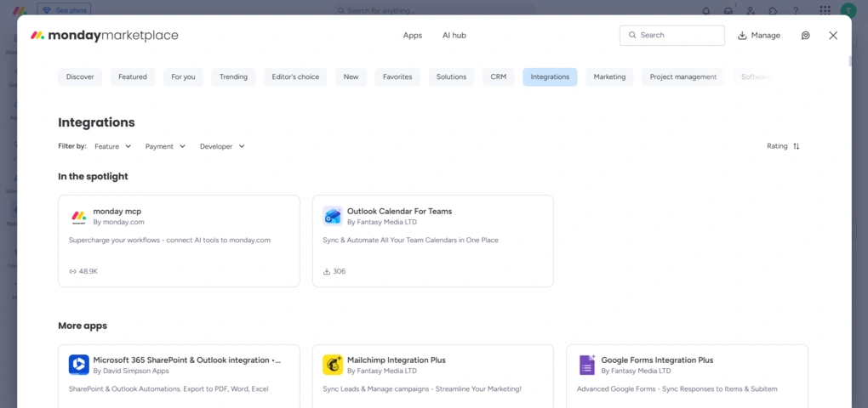The height and width of the screenshot is (408, 868).
Task: Click the 'In the spotlight' heading
Action: (93, 176)
